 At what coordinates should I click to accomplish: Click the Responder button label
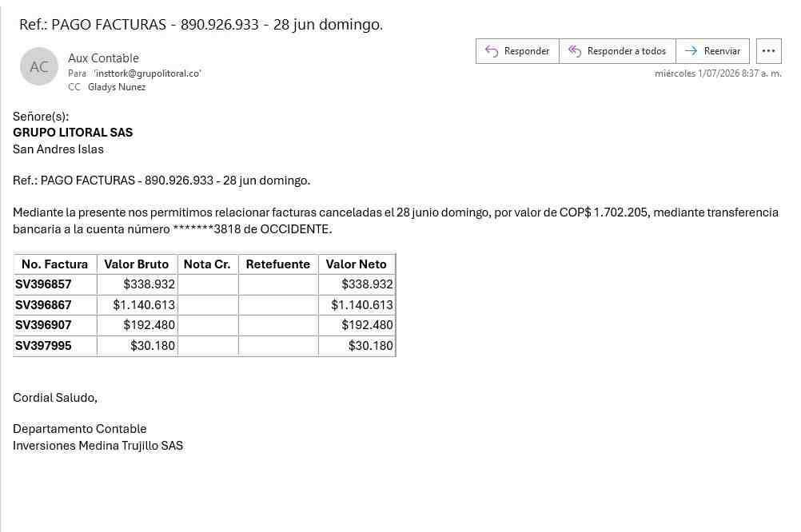tap(527, 51)
